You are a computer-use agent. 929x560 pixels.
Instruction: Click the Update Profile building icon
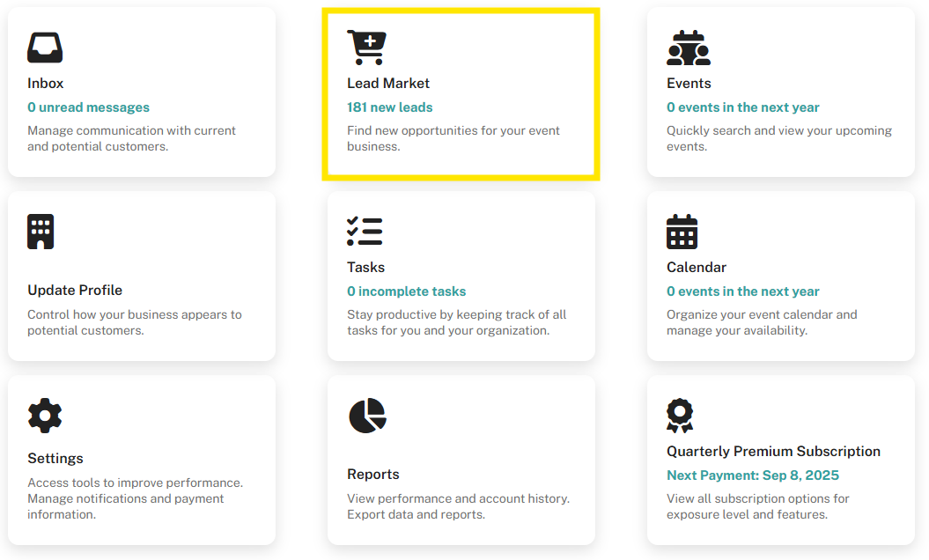tap(41, 232)
